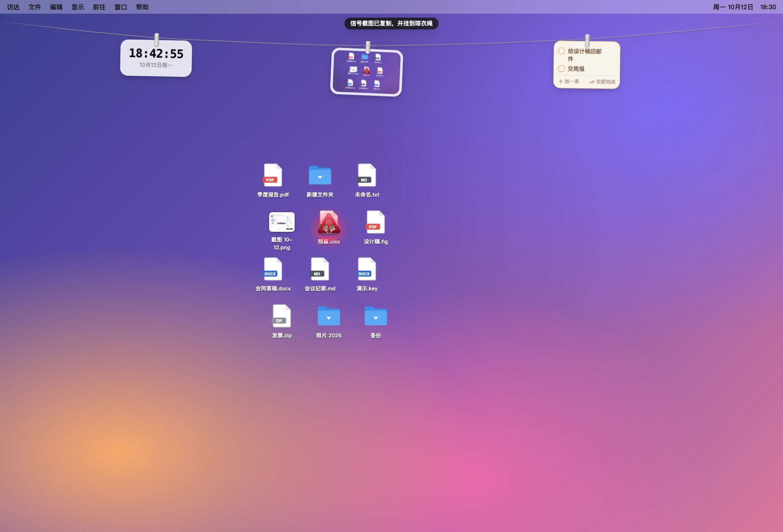
Task: Select the 会议纪要.md file icon
Action: click(320, 269)
